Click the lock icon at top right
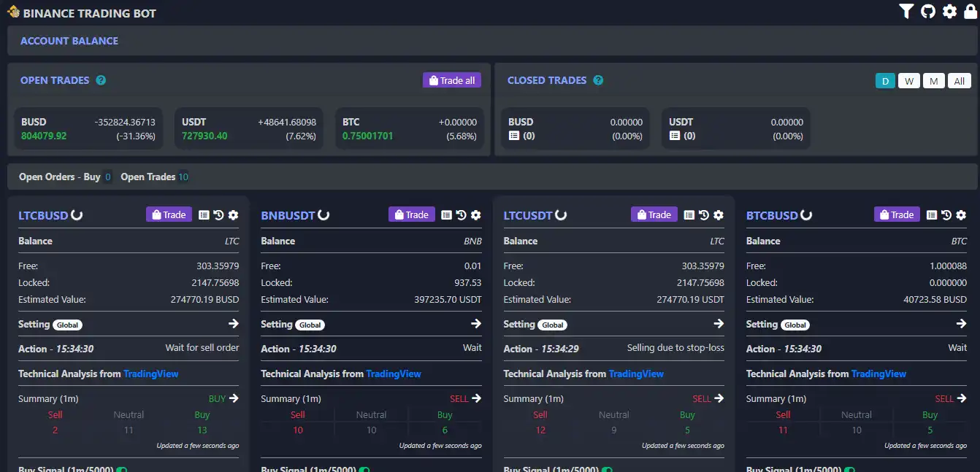Viewport: 980px width, 472px height. (x=970, y=11)
